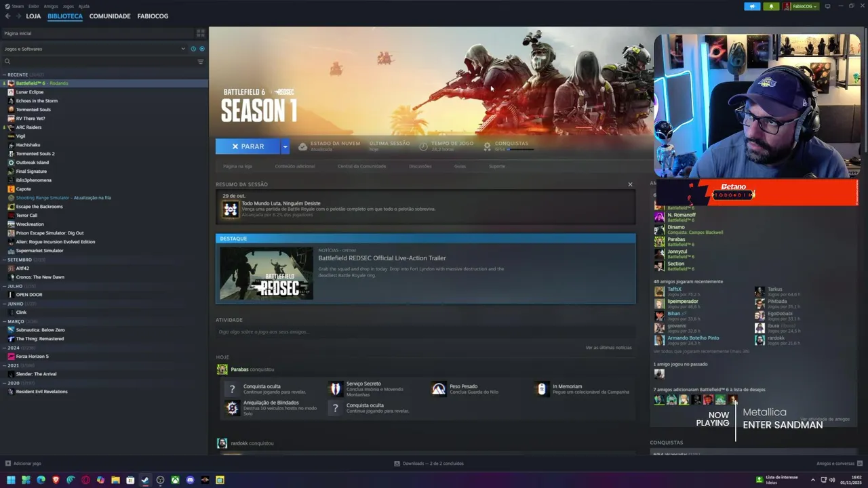
Task: Open advanced library filter options icon
Action: 201,62
